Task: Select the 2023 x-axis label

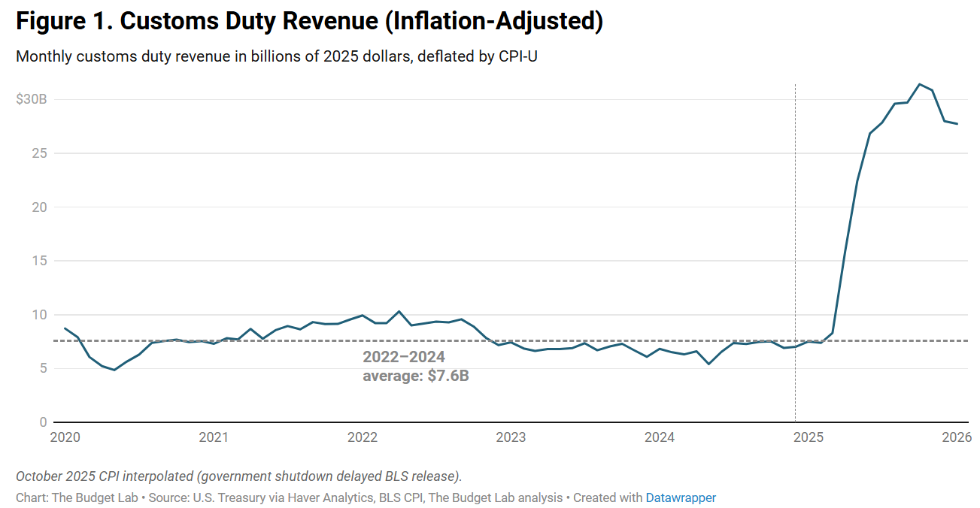Action: [x=511, y=437]
